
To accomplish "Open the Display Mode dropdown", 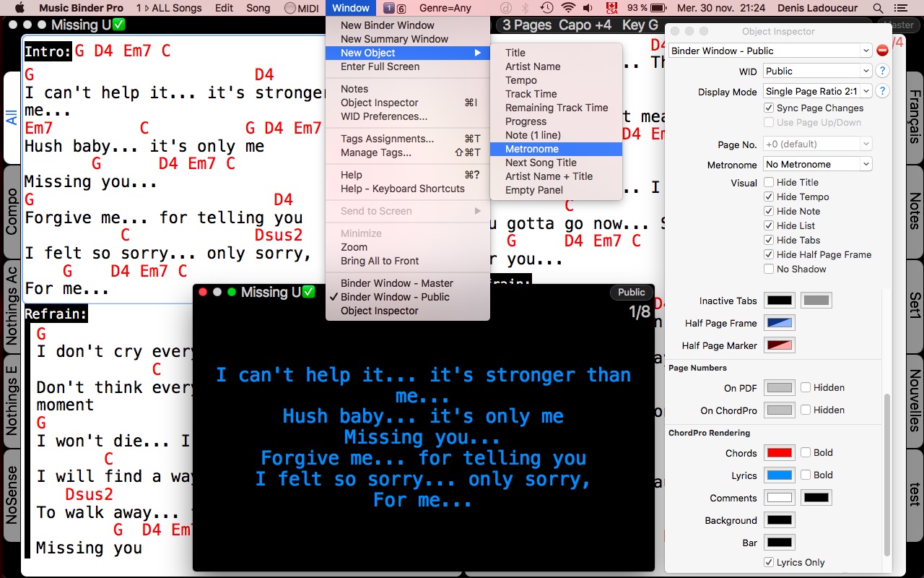I will pyautogui.click(x=818, y=91).
